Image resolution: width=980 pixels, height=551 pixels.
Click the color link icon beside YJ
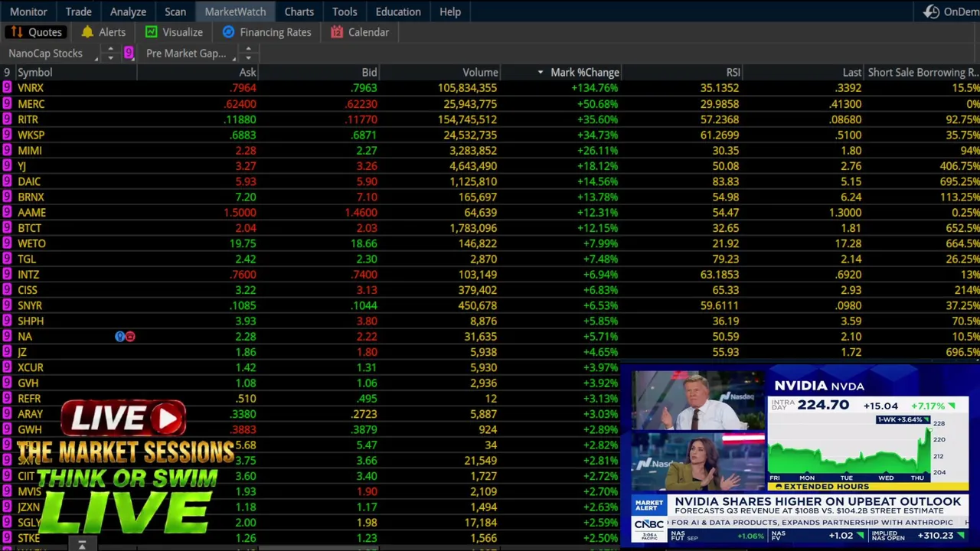pos(7,165)
